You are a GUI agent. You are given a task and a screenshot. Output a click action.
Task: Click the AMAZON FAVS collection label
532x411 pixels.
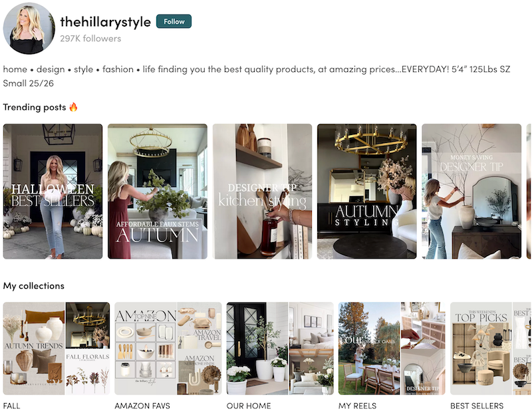(142, 406)
